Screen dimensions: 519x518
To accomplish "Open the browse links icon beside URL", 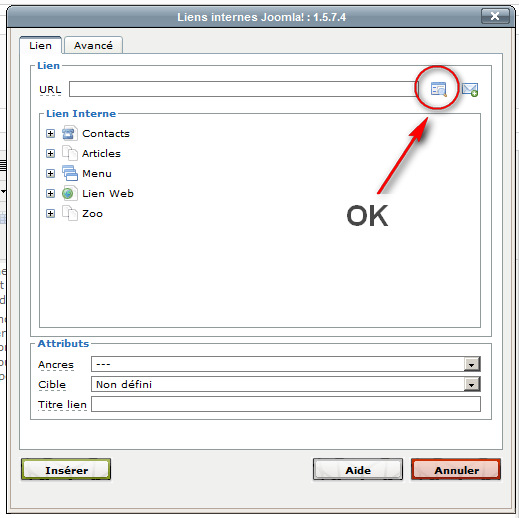I will [x=438, y=89].
